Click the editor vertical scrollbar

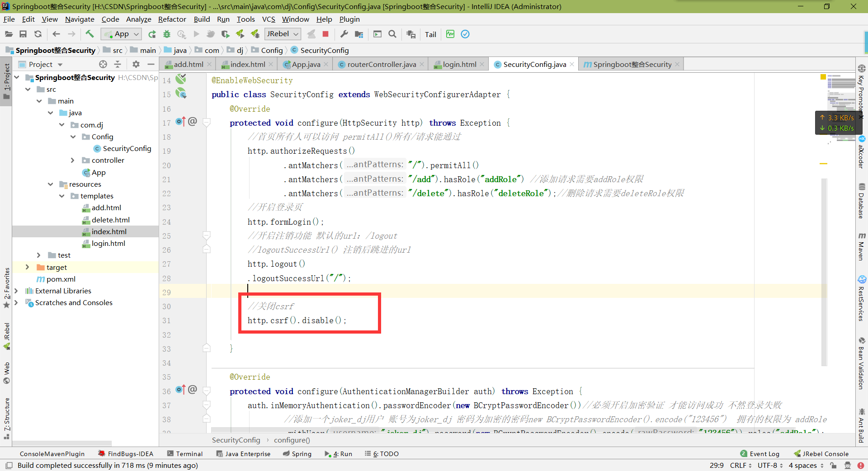pos(824,271)
